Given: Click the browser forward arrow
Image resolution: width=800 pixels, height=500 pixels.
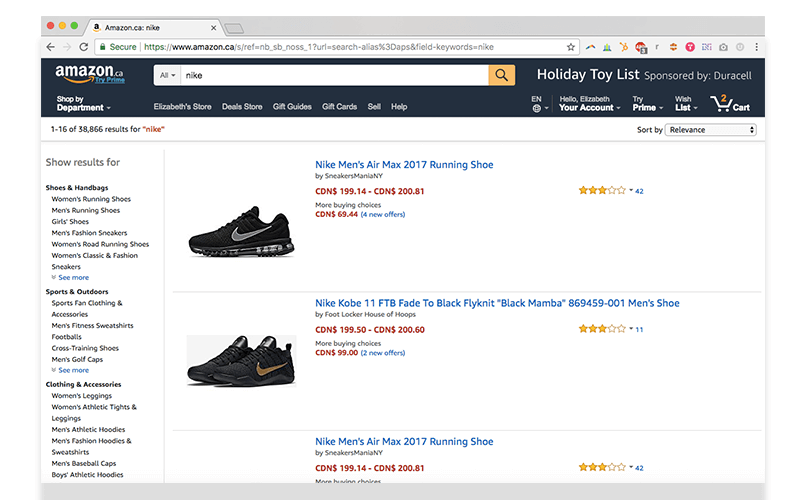Looking at the screenshot, I should (67, 47).
